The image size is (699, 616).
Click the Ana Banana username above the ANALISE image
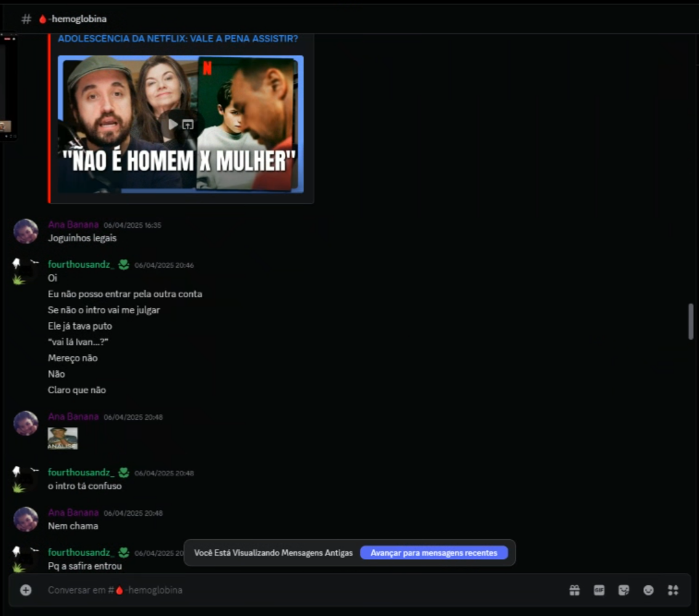click(73, 417)
